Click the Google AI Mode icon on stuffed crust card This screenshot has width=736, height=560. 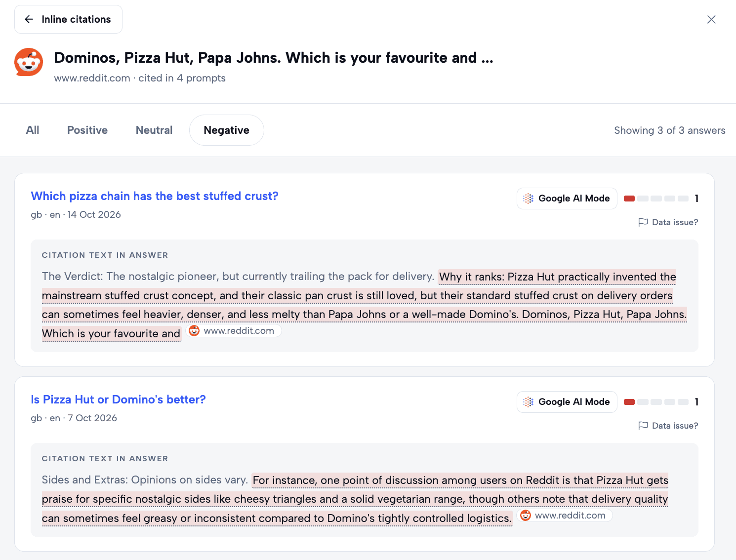pos(529,199)
